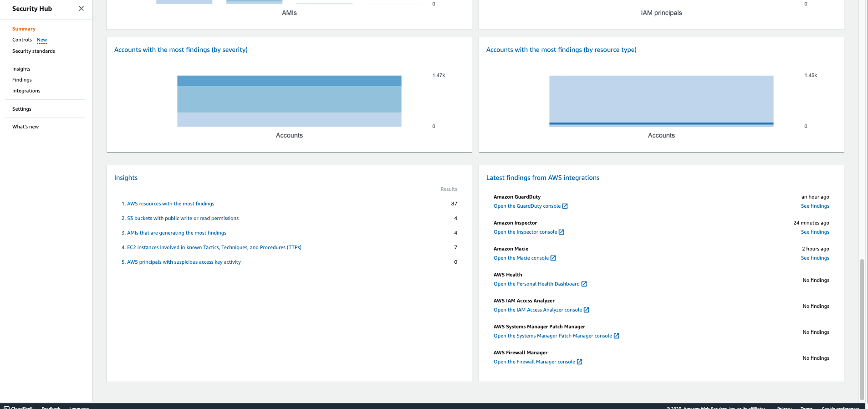Click Open the Firewall Manager console link

(535, 362)
